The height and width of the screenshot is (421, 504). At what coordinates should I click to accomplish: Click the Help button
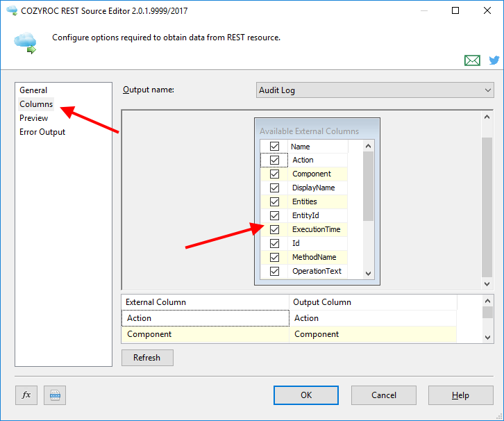pyautogui.click(x=460, y=395)
